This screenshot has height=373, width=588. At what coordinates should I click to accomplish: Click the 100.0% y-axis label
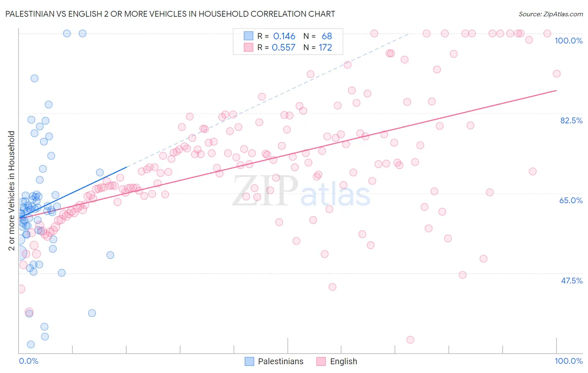(x=568, y=41)
